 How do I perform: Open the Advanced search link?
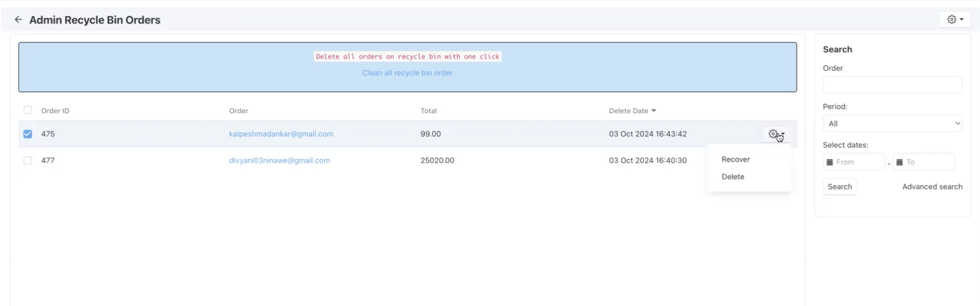point(932,187)
